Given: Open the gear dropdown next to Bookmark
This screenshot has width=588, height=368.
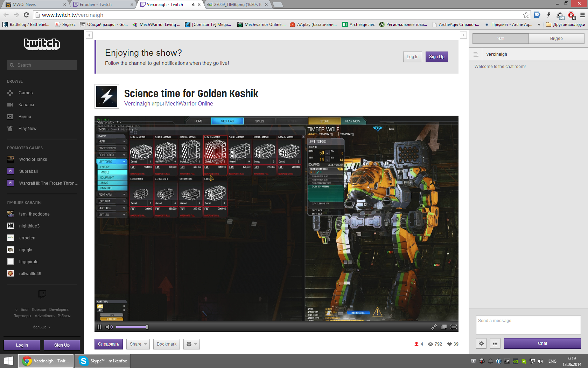Looking at the screenshot, I should [x=191, y=344].
